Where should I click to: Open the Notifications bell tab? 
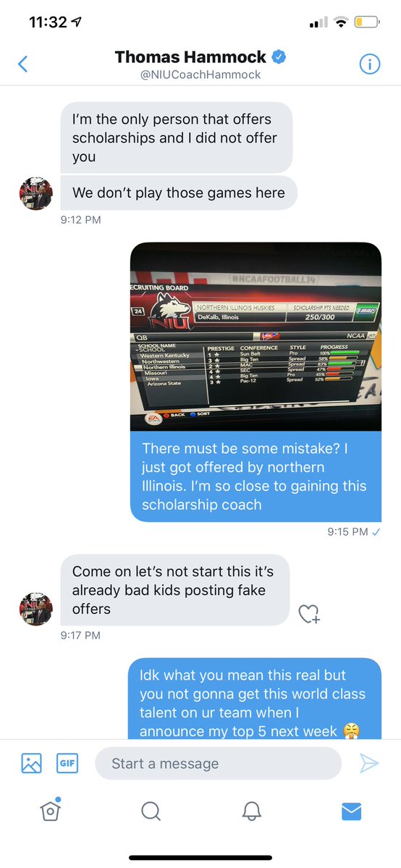pos(251,811)
